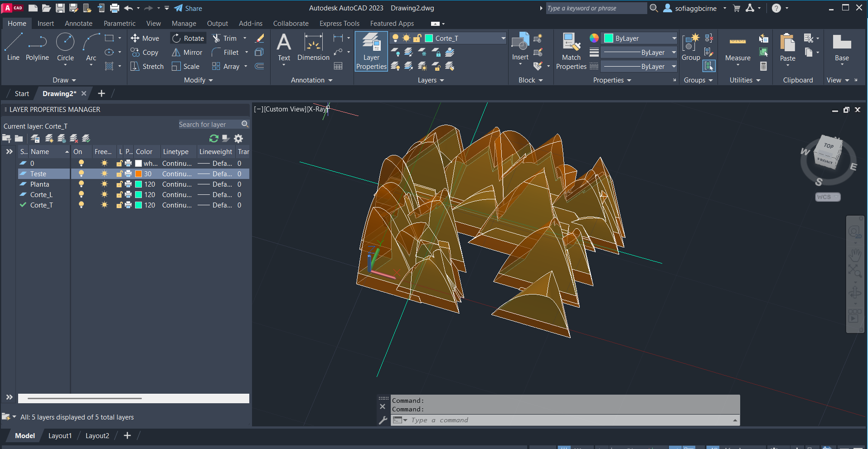
Task: Turn off the Teste layer light bulb
Action: [x=81, y=174]
